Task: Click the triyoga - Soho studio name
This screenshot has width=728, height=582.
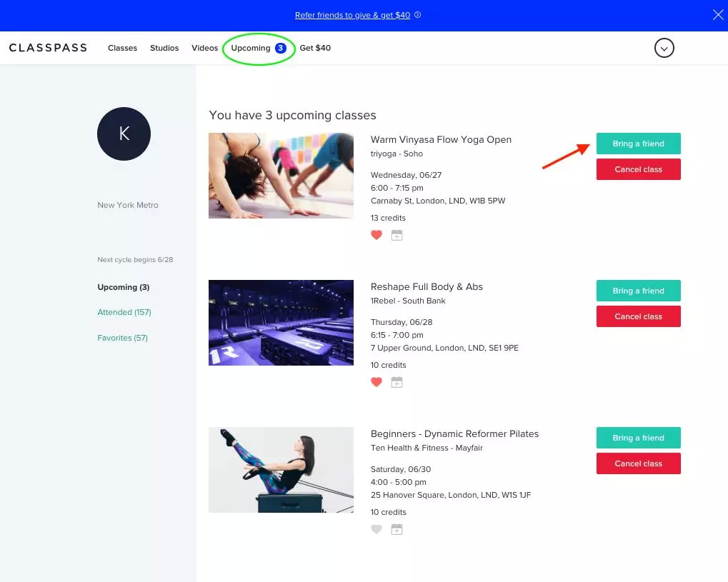Action: click(x=397, y=154)
